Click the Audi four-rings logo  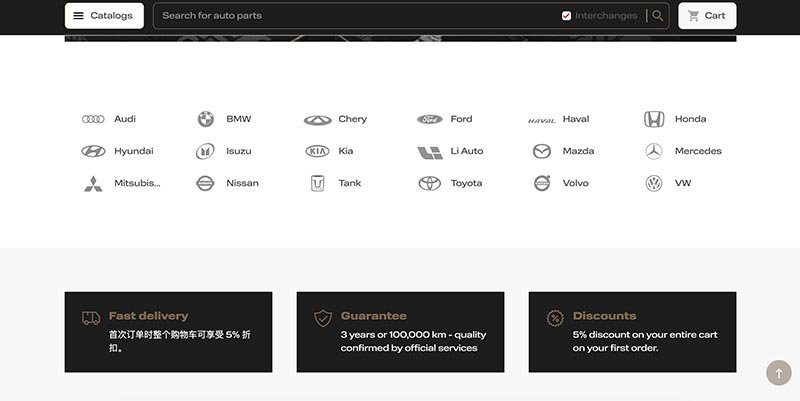click(93, 119)
